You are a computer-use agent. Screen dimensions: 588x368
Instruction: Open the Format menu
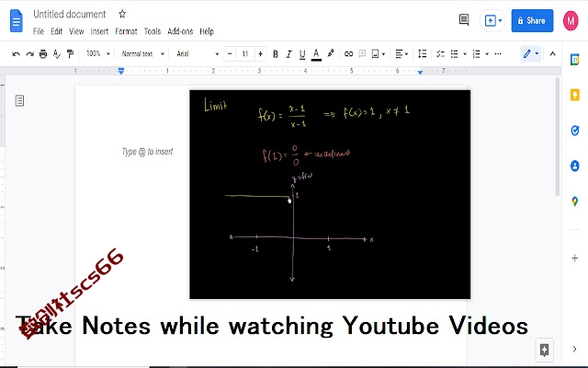point(126,31)
